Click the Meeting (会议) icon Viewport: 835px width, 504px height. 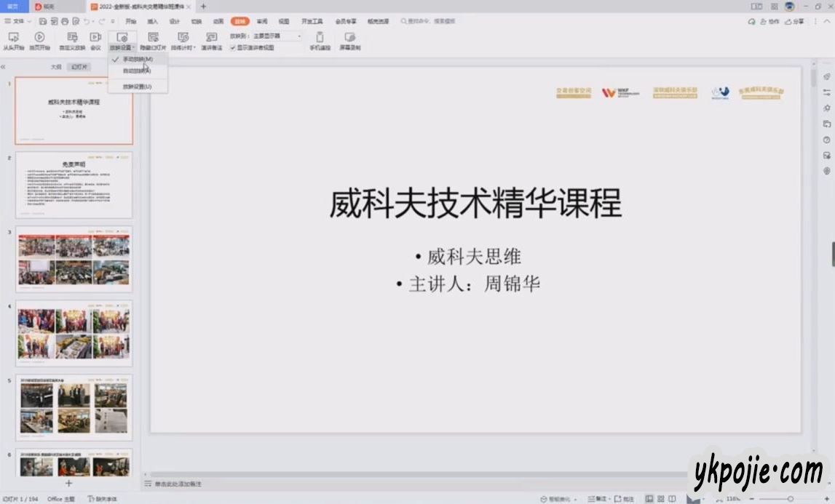[95, 41]
